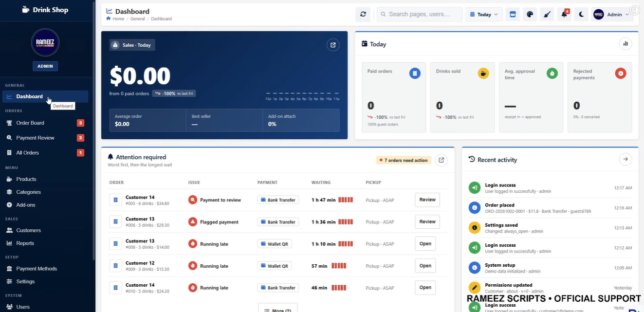
Task: Review Customer 13 flagged payment order #006
Action: (x=427, y=221)
